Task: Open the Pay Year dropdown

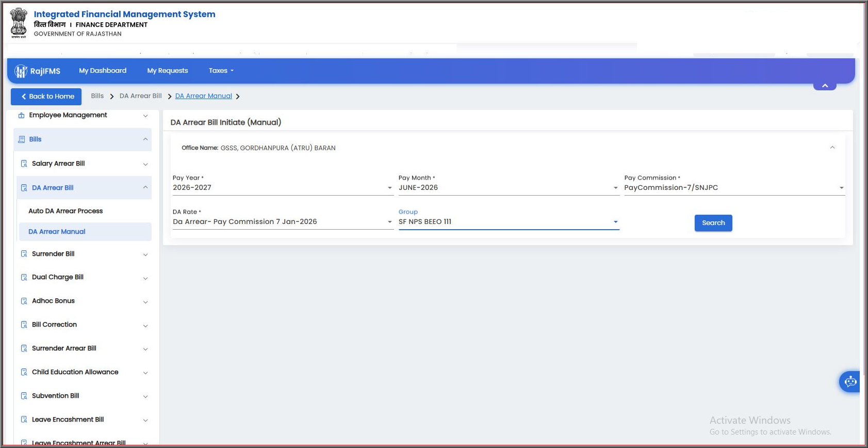Action: coord(283,188)
